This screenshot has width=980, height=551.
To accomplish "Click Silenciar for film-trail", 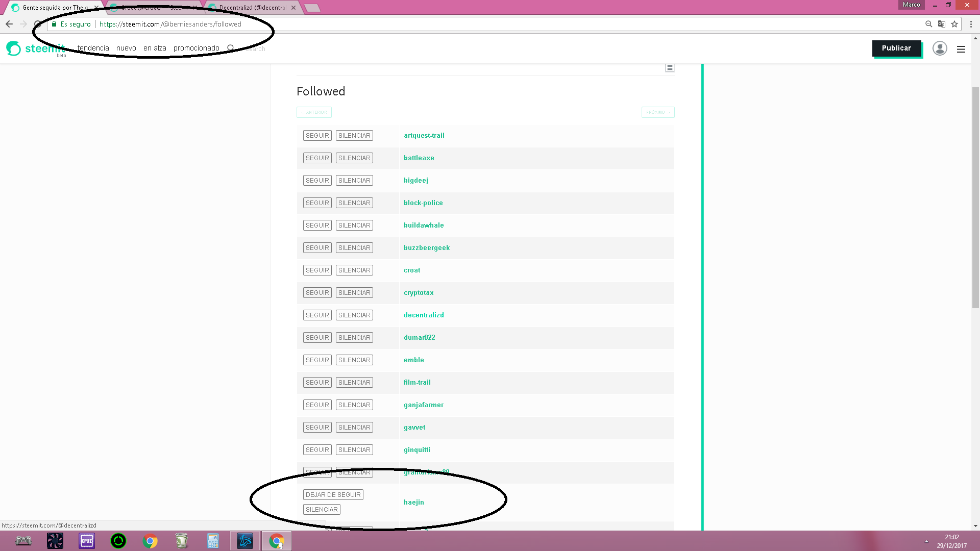I will 354,383.
